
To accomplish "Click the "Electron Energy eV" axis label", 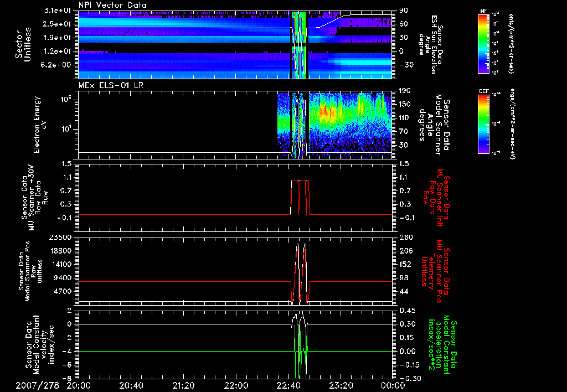I will click(40, 125).
